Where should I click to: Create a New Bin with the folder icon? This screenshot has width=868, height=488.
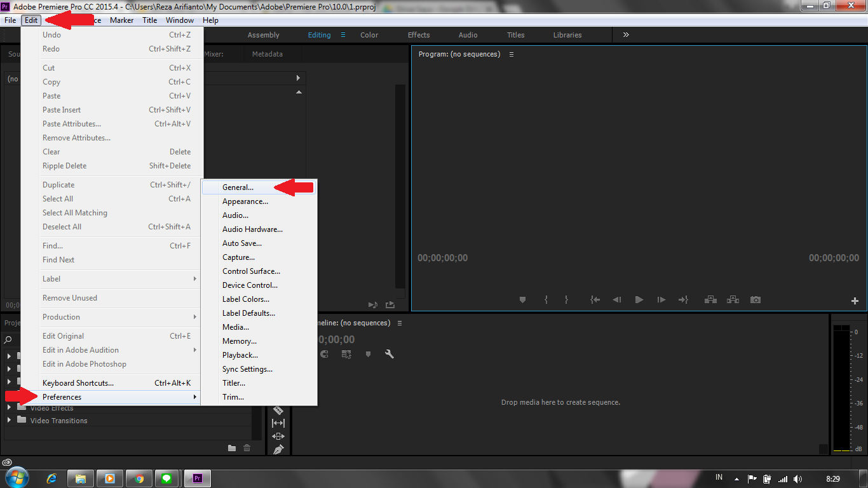(231, 448)
